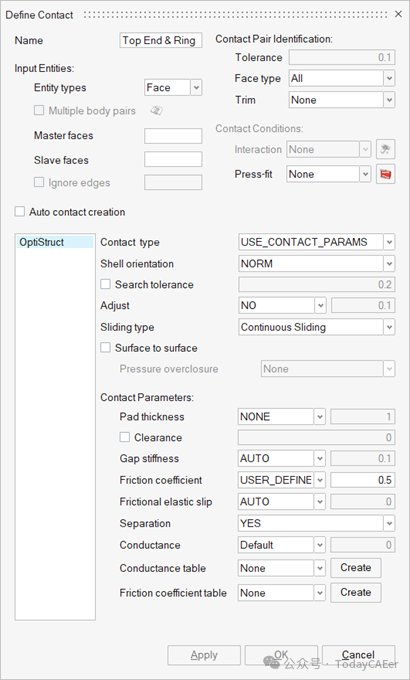Open the Entity types Face dropdown

173,88
